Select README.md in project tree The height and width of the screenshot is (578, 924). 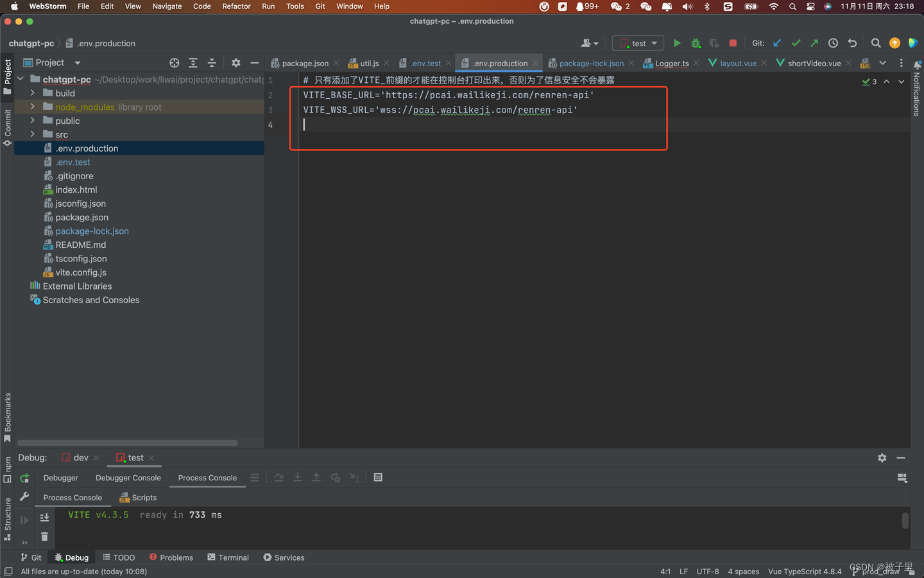click(80, 245)
